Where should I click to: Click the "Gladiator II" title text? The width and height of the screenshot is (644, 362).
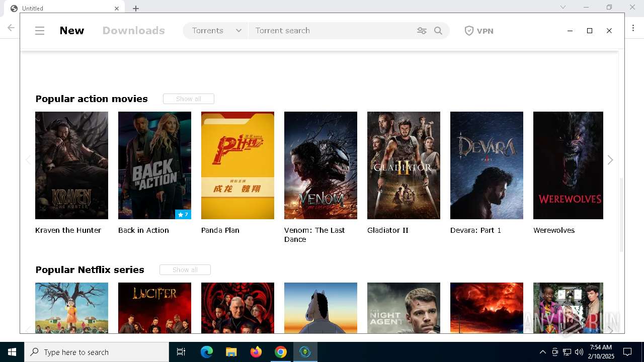click(387, 230)
